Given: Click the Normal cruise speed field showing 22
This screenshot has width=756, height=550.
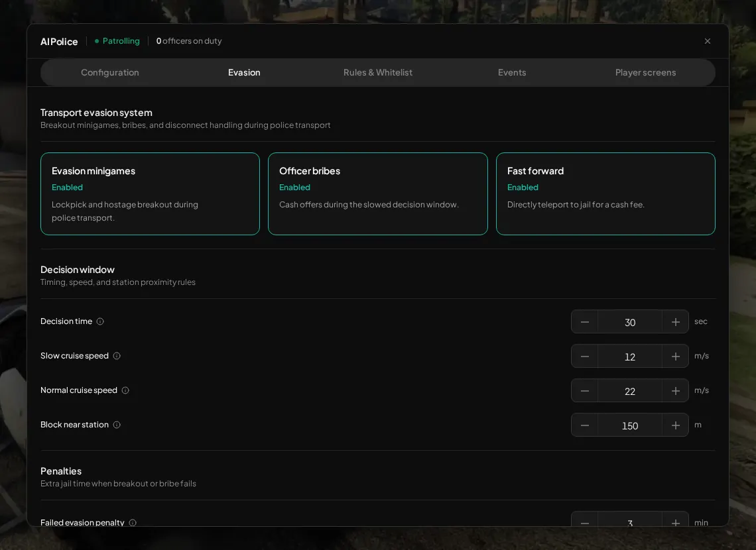Looking at the screenshot, I should pos(630,390).
